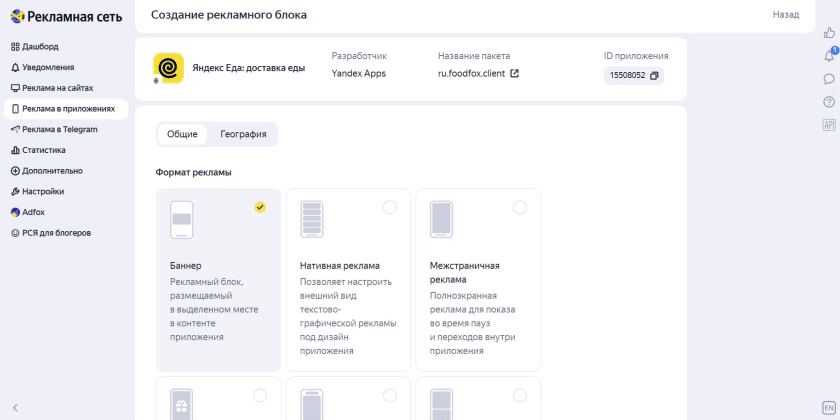
Task: Click the РСЯ для блогеров smiley icon
Action: point(15,233)
